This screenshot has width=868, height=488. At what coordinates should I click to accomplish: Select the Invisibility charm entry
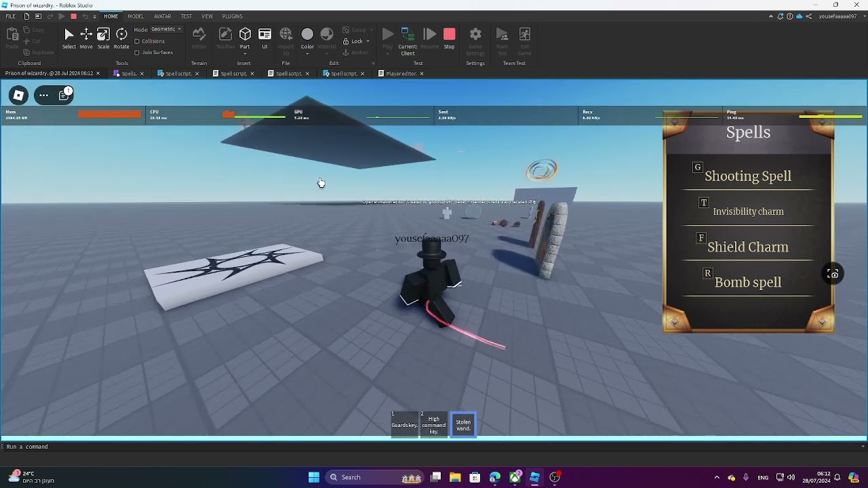click(748, 211)
